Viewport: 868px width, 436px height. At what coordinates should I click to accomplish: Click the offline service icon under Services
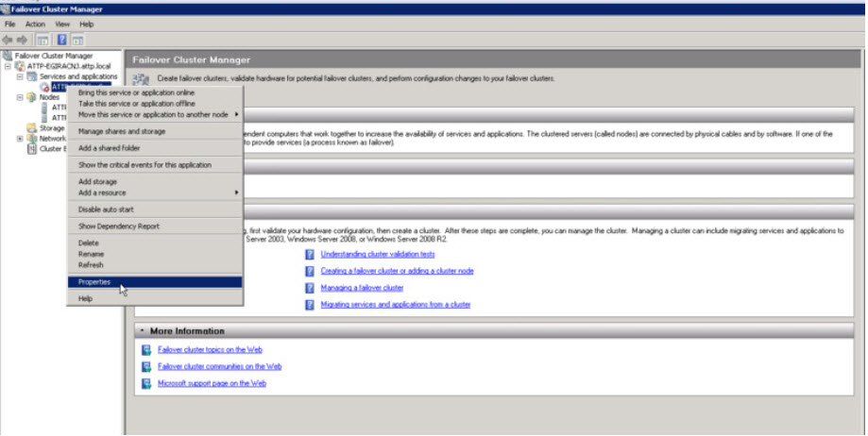click(x=44, y=87)
